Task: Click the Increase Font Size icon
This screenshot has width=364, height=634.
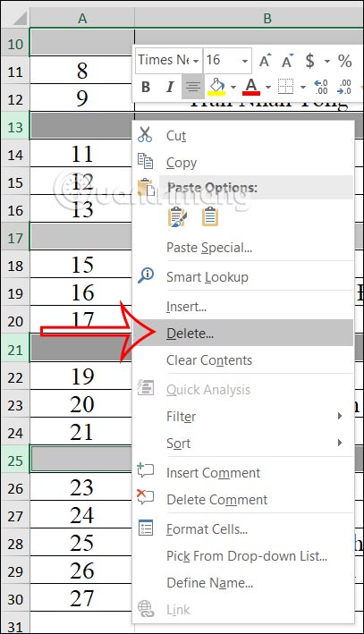Action: click(266, 61)
